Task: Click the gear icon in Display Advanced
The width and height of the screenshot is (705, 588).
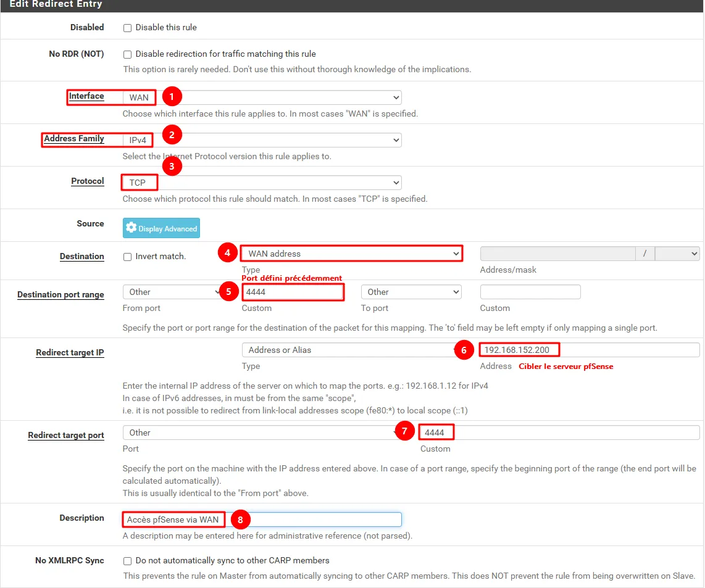Action: (131, 228)
